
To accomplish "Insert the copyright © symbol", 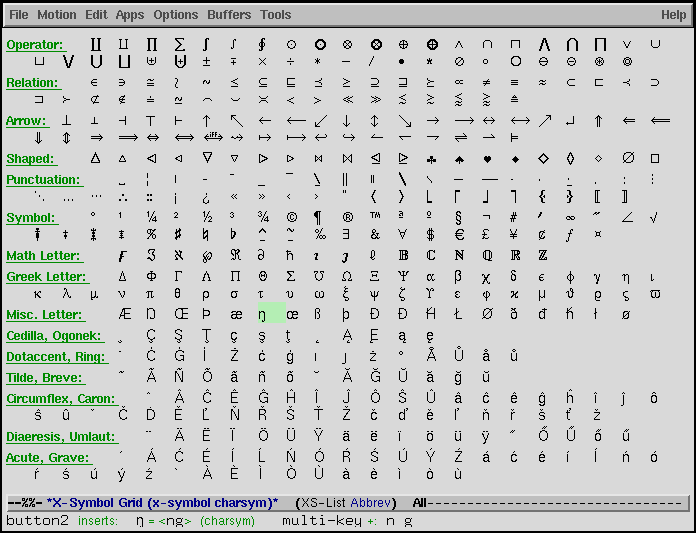I will (x=291, y=217).
